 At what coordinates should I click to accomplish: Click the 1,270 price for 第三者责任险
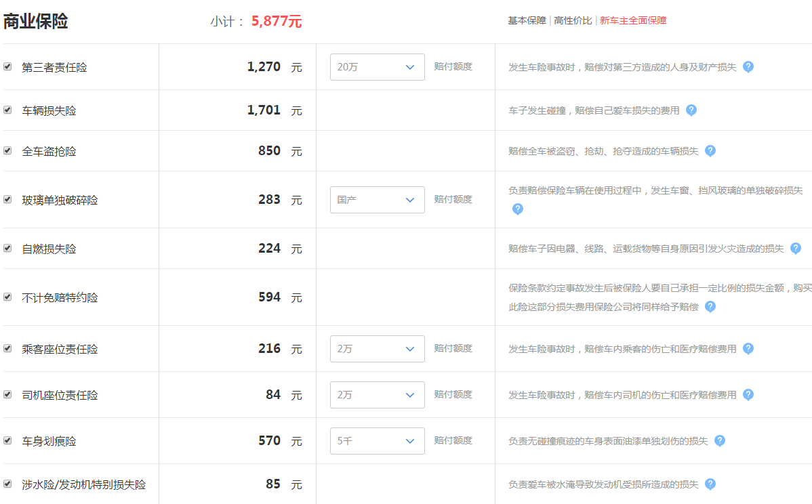pyautogui.click(x=264, y=67)
